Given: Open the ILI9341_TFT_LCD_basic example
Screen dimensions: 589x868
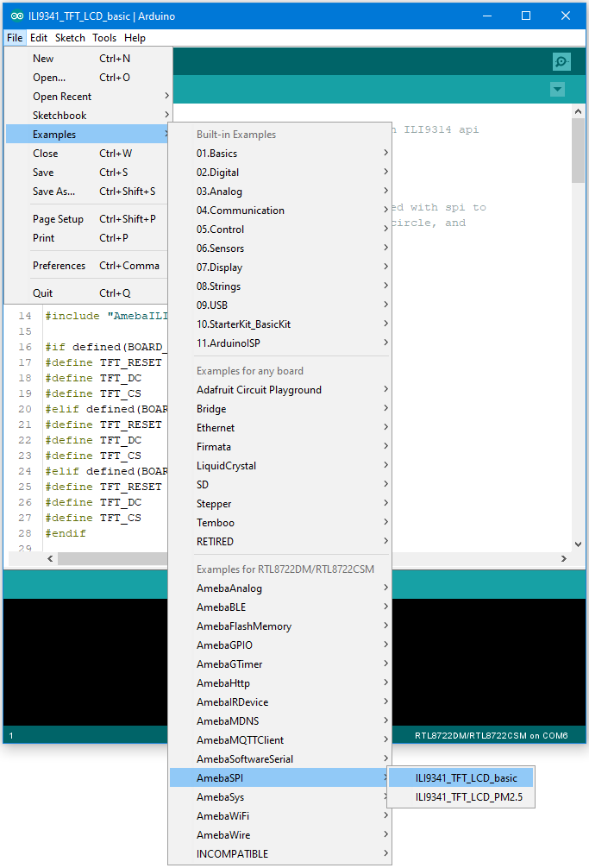Looking at the screenshot, I should pos(461,777).
